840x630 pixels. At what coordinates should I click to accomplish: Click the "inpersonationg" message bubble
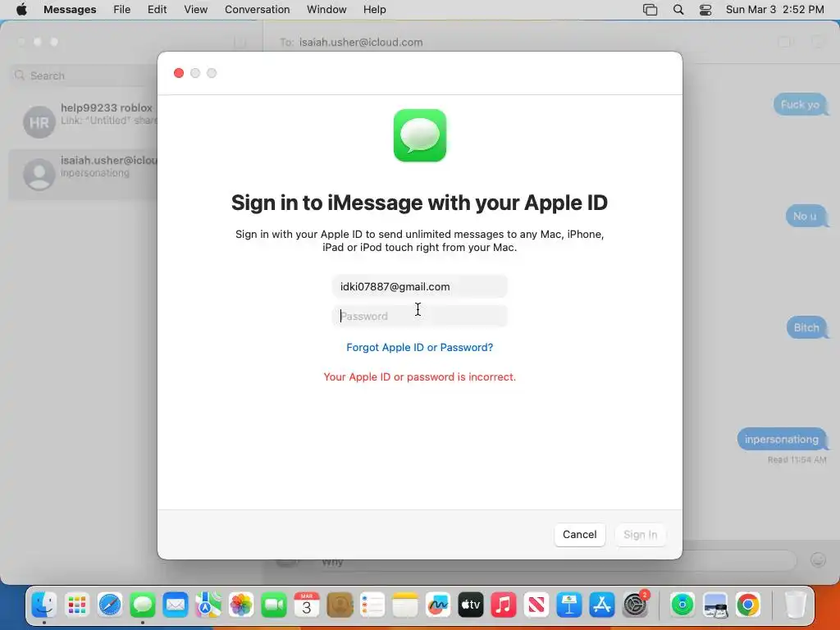click(782, 440)
